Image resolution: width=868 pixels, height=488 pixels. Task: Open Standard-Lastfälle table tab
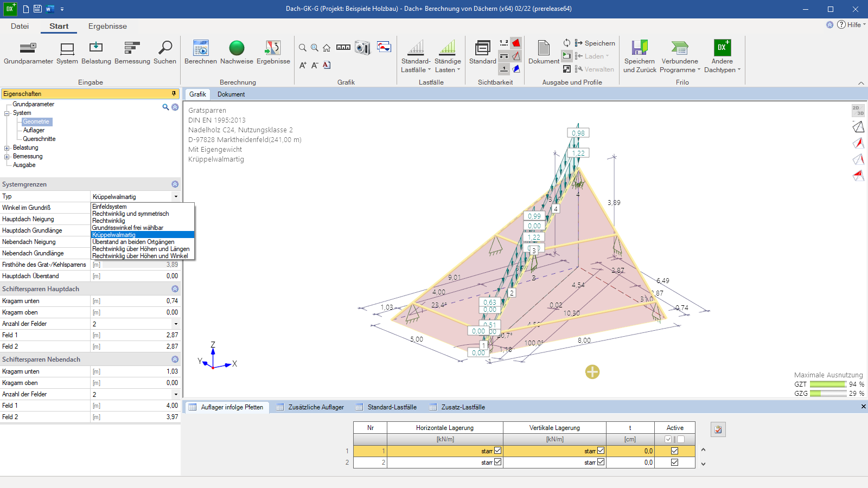386,407
